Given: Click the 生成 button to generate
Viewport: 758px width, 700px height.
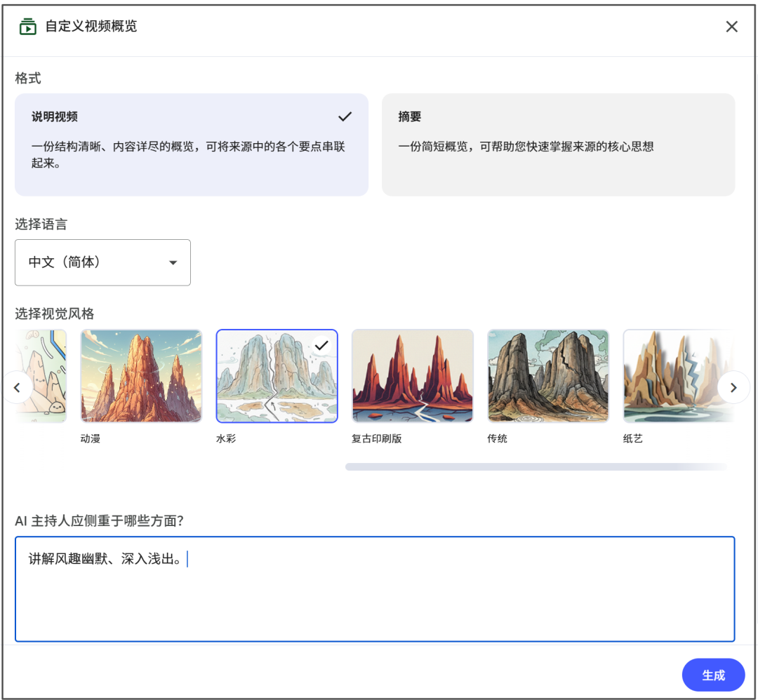Looking at the screenshot, I should [x=713, y=675].
